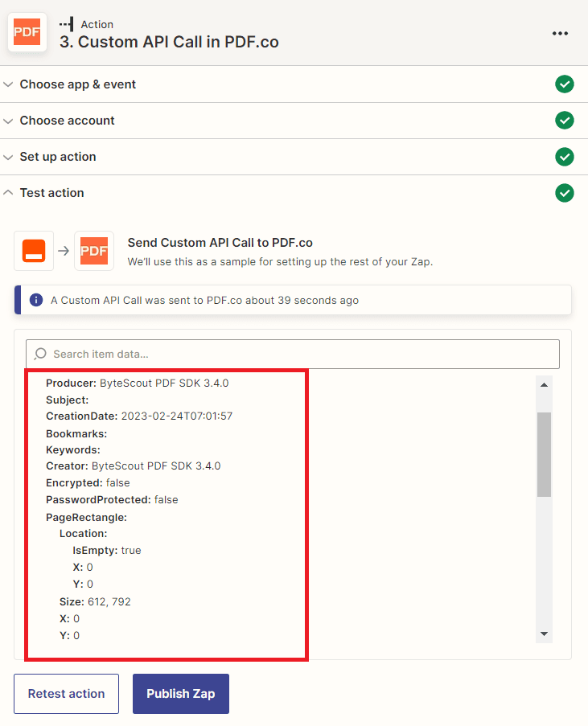The image size is (588, 726).
Task: Click the magnifier icon in the search field
Action: 41,354
